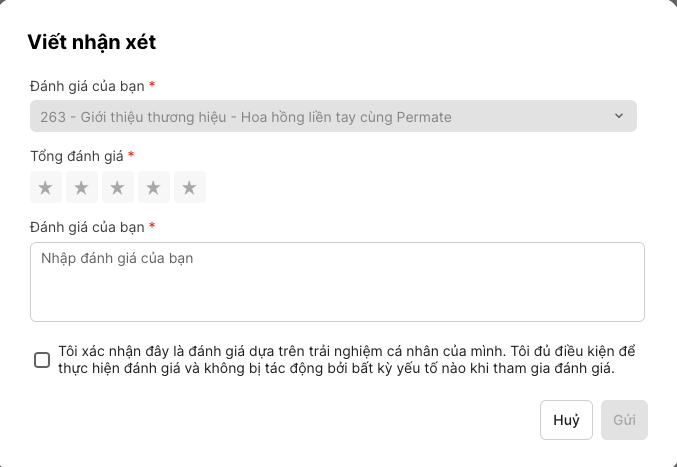Focus the review comment text area

pyautogui.click(x=337, y=292)
